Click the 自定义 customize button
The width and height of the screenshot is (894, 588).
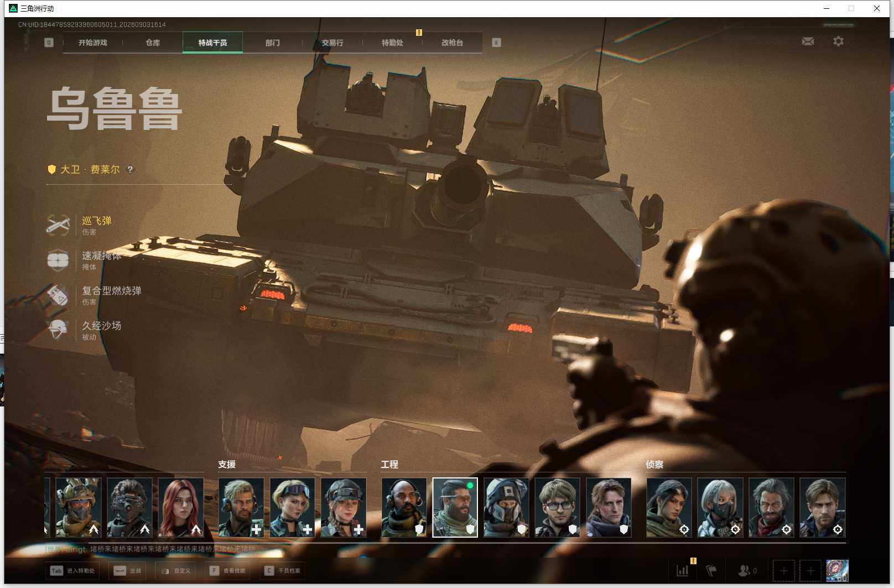point(175,571)
